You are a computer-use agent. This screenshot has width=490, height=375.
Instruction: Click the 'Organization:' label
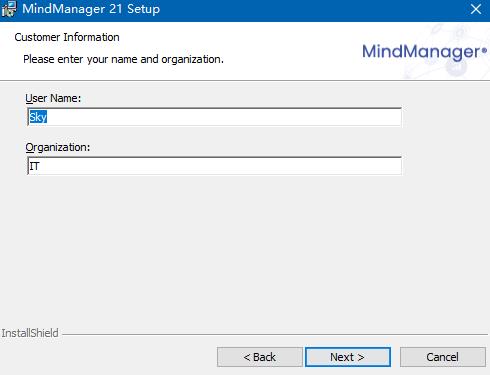(58, 147)
